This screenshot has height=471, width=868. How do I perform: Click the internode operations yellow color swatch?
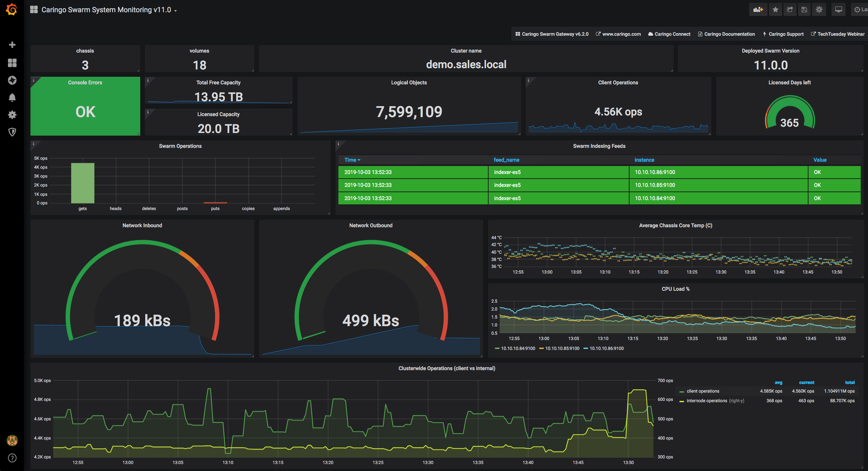682,401
